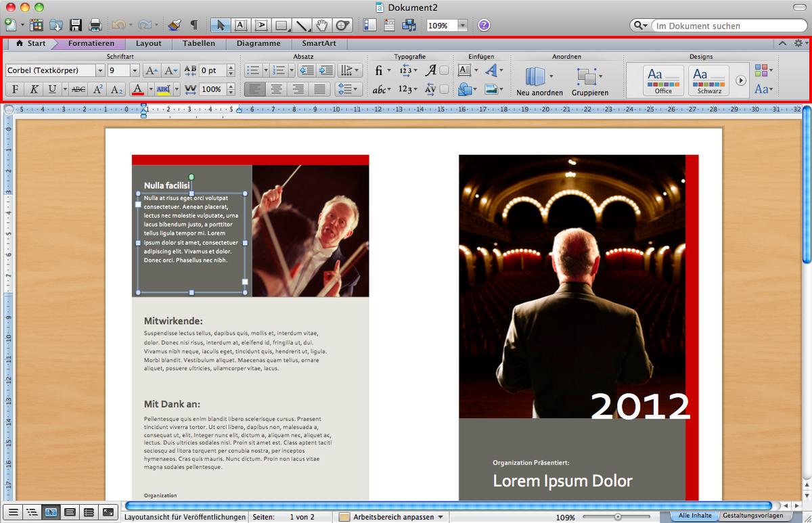The width and height of the screenshot is (812, 523).
Task: Decrease font size with A-down icon
Action: click(171, 70)
